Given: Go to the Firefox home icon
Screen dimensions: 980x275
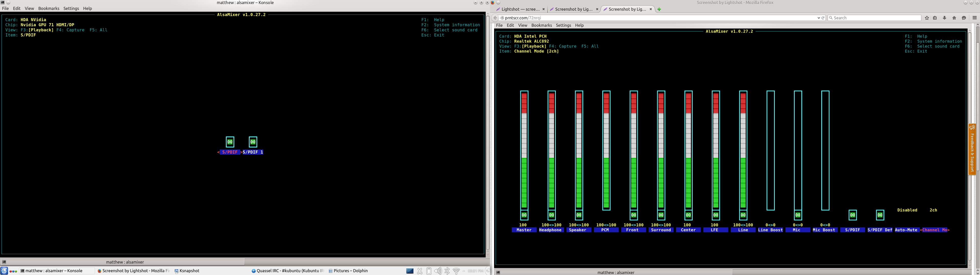Looking at the screenshot, I should pos(954,18).
